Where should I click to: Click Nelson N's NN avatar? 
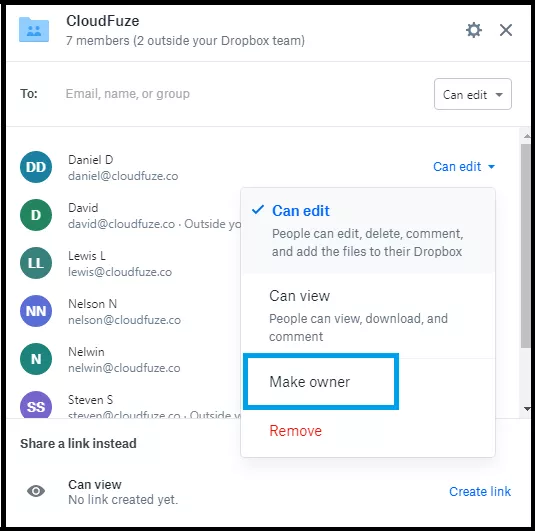pyautogui.click(x=36, y=311)
